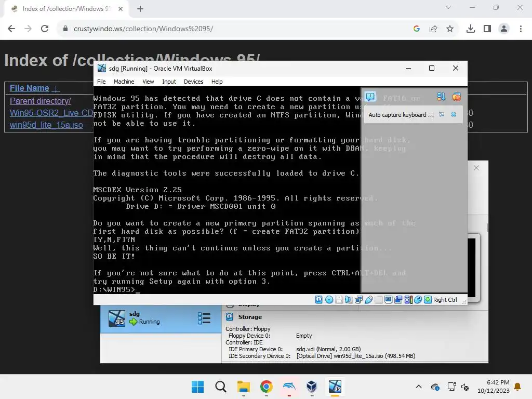Open the Chrome tab search chevron
The image size is (532, 399).
click(x=448, y=7)
